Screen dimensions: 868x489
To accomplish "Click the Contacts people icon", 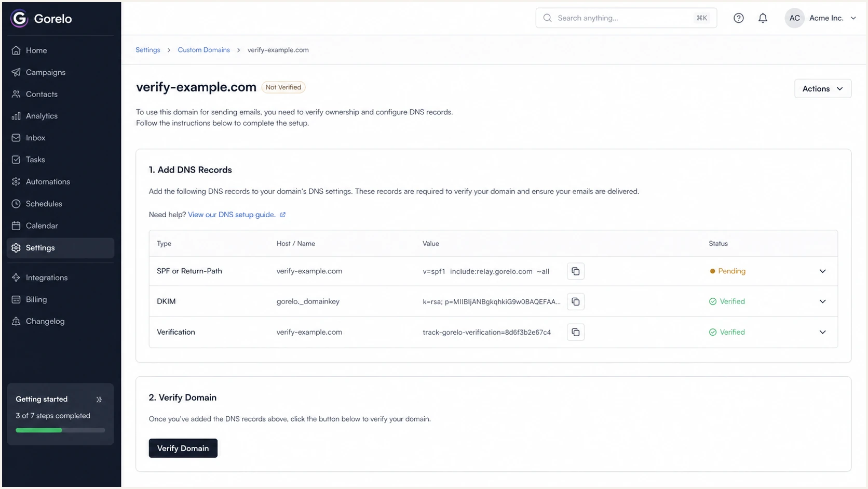I will (16, 94).
